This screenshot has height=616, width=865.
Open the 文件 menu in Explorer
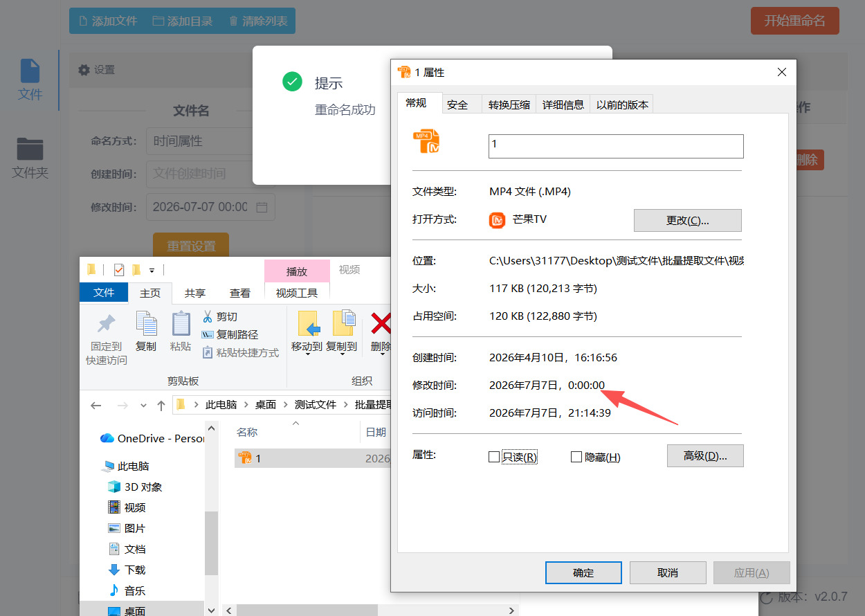(104, 293)
